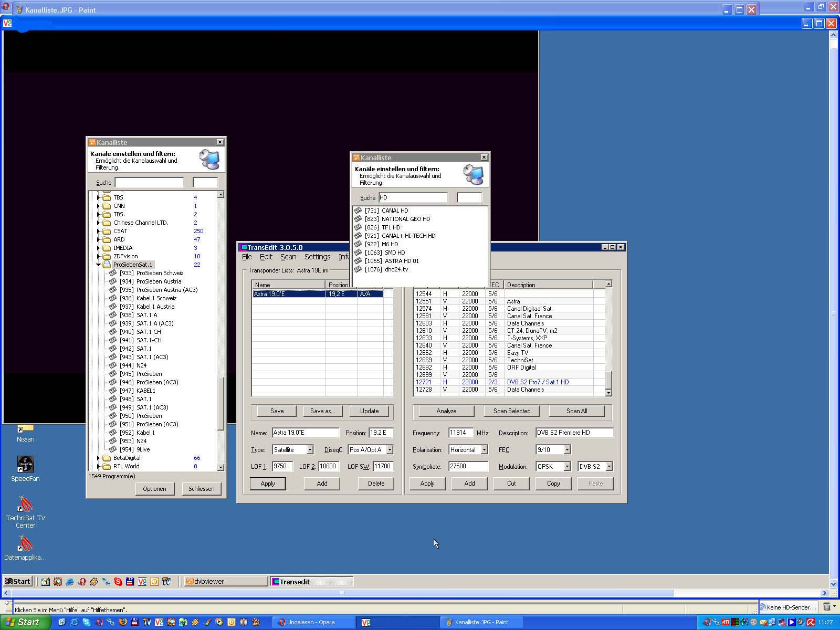Click the Suche field in left Kanalliste

click(x=150, y=183)
